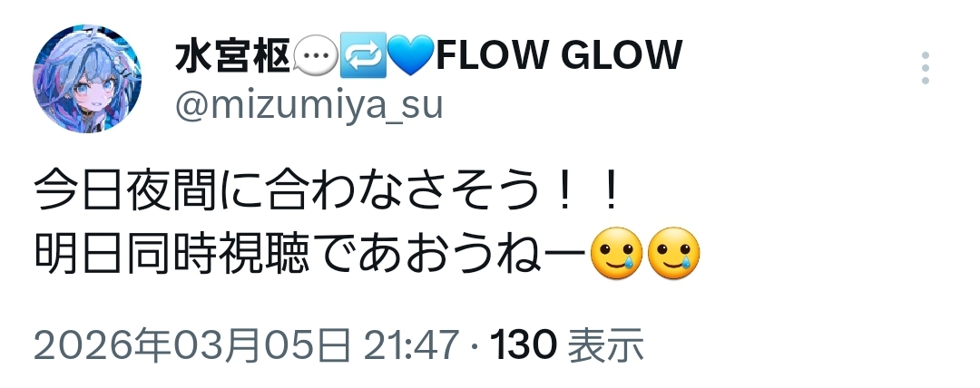Click the word 今日 at the tweet start
This screenshot has width=980, height=388.
tap(77, 191)
